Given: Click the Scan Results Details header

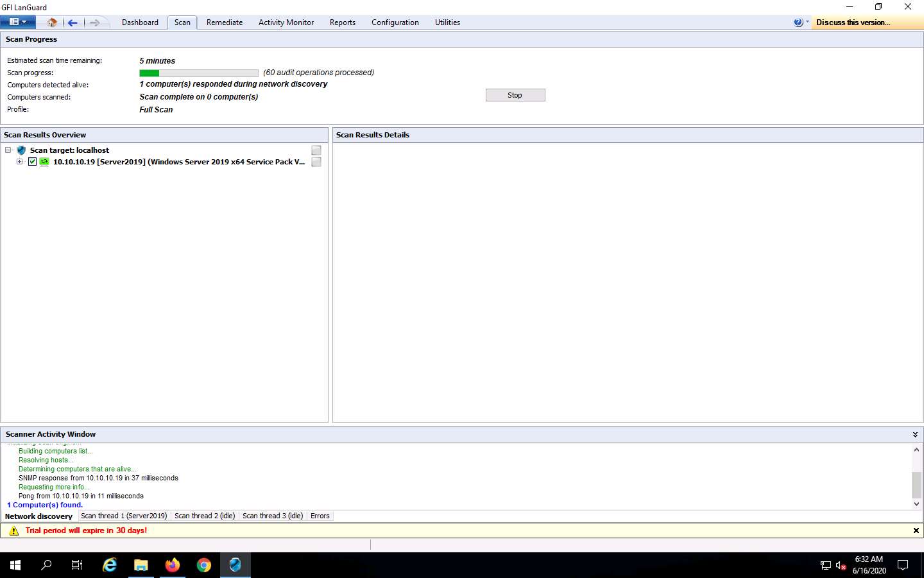Looking at the screenshot, I should pos(373,135).
